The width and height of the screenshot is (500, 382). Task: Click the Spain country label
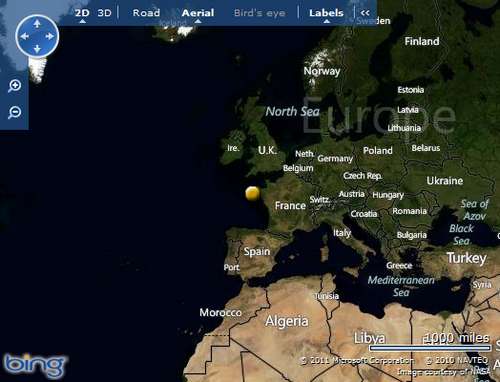pyautogui.click(x=257, y=252)
